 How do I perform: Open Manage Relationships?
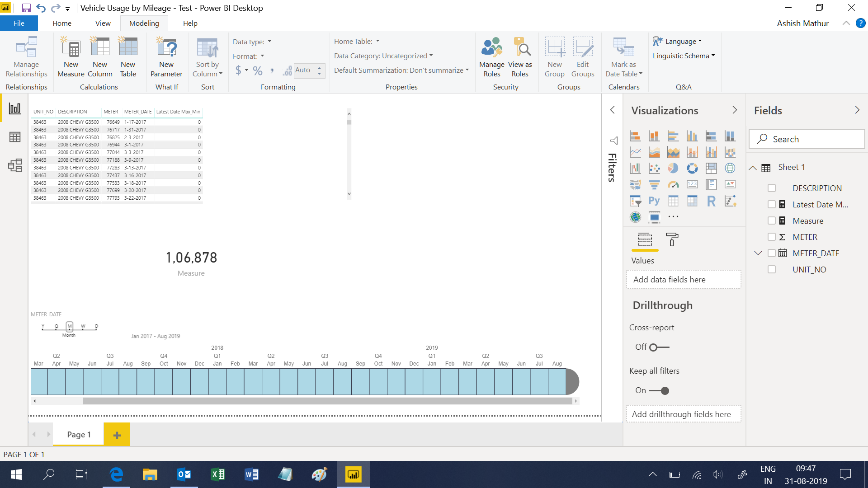[x=26, y=57]
